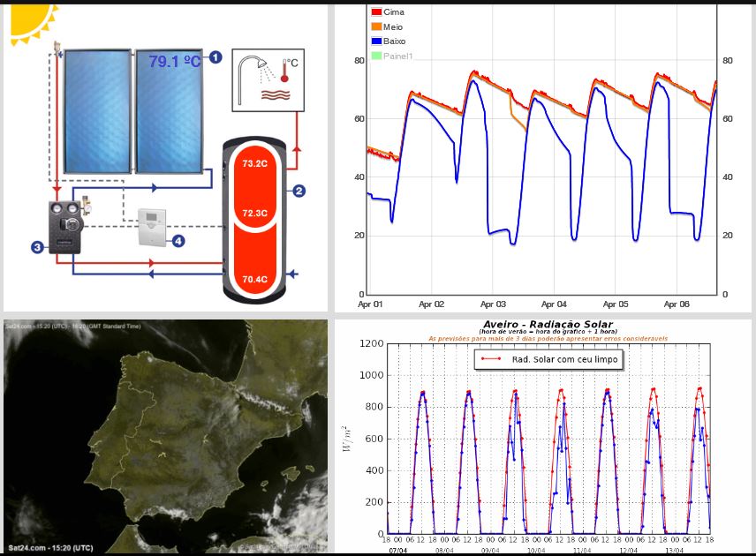Click the 73.2C top tank temperature
The width and height of the screenshot is (756, 556).
tap(254, 164)
